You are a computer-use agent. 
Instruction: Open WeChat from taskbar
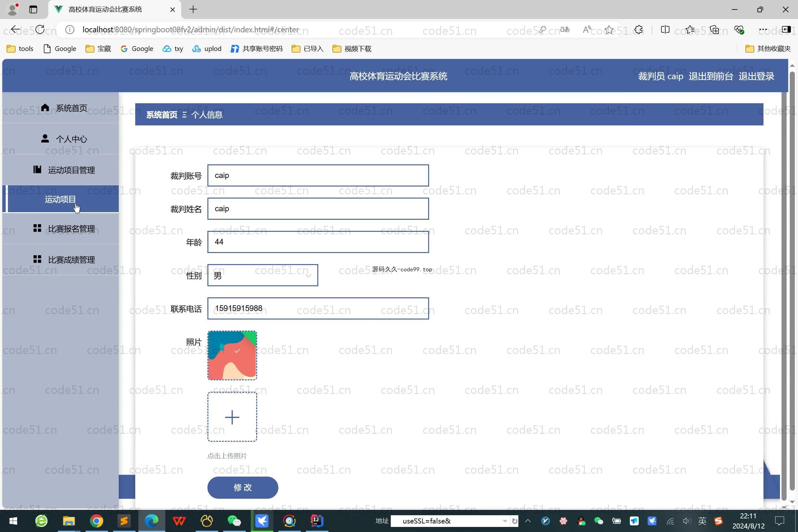(x=234, y=521)
